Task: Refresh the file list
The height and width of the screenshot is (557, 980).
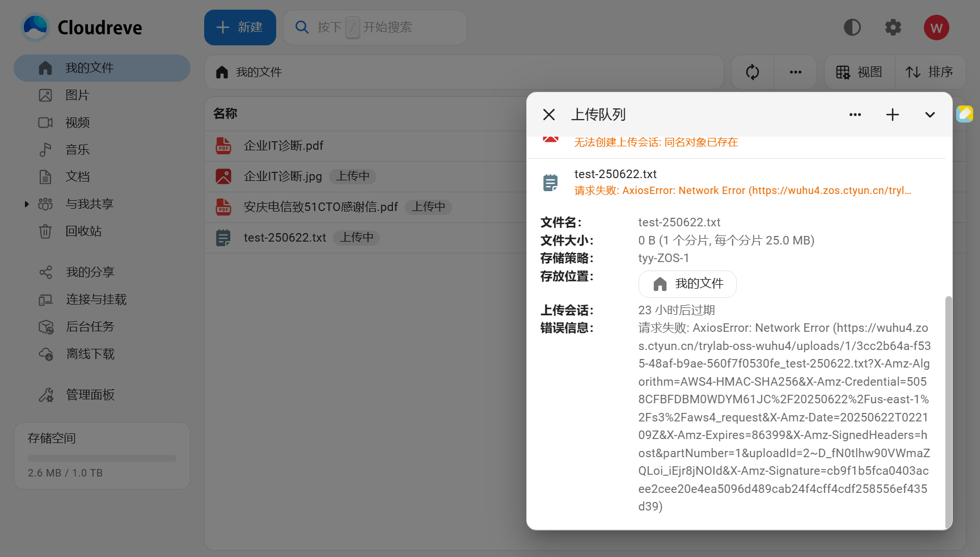Action: point(751,72)
